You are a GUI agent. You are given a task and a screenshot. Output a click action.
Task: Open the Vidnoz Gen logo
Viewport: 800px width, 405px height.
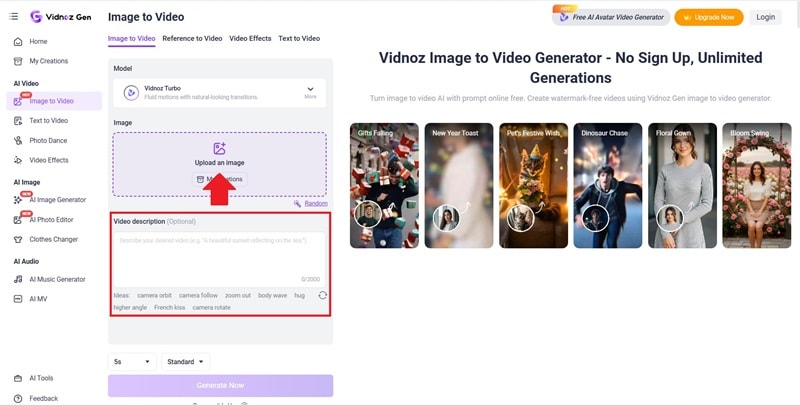(x=61, y=16)
